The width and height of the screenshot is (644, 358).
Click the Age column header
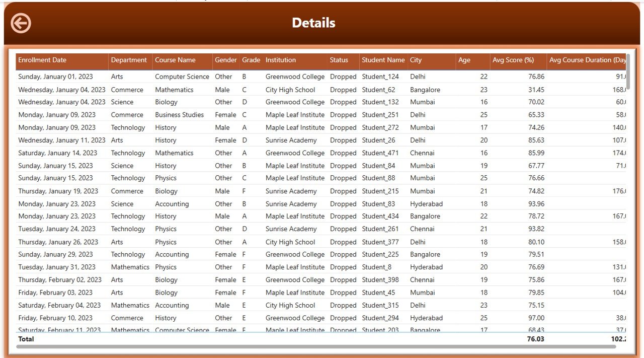click(473, 60)
